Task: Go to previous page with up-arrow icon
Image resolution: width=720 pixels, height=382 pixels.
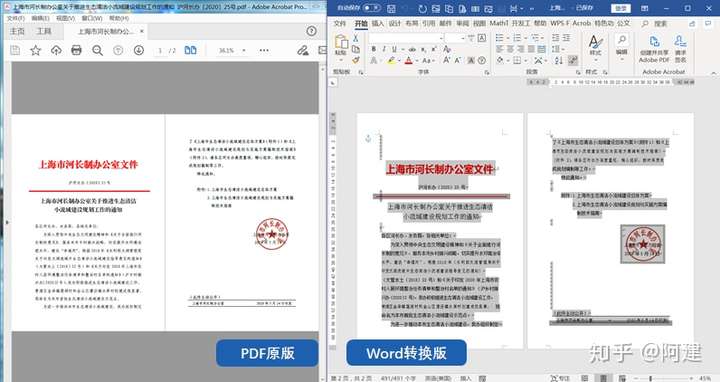Action: tap(118, 50)
